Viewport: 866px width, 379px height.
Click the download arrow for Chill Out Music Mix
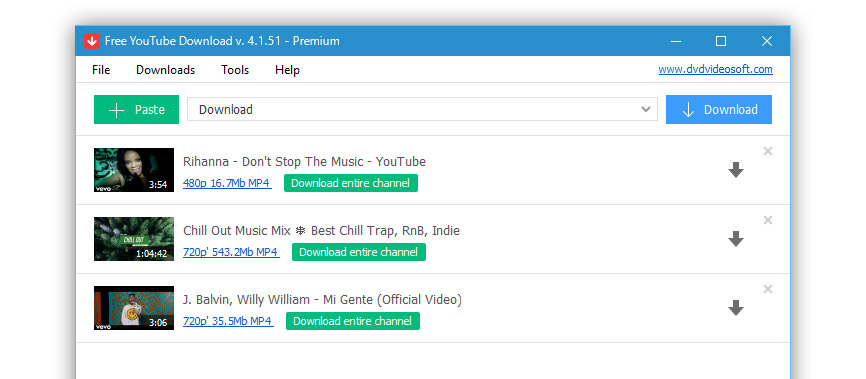click(736, 239)
